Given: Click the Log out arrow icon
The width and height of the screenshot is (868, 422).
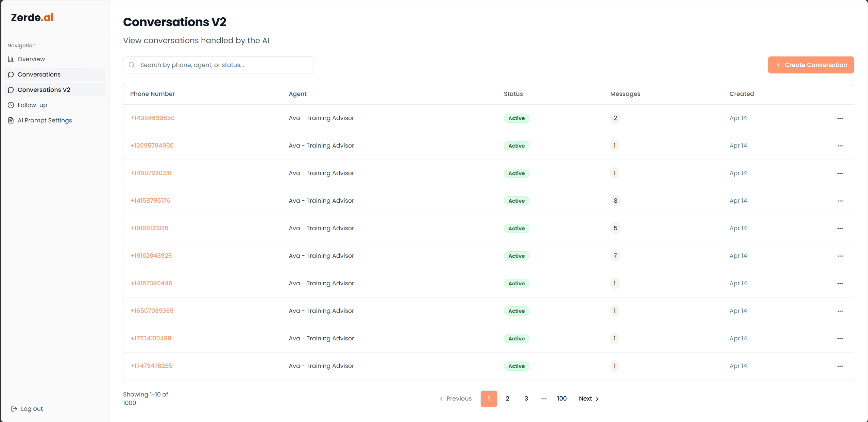Looking at the screenshot, I should coord(14,409).
